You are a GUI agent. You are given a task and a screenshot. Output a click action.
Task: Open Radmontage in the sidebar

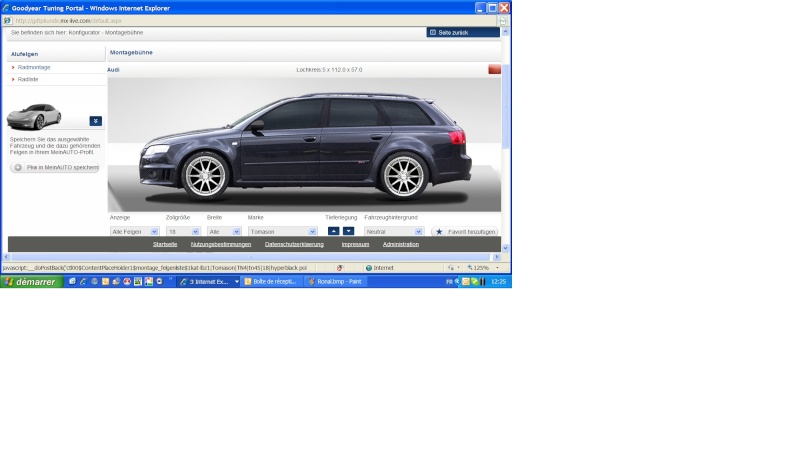34,67
